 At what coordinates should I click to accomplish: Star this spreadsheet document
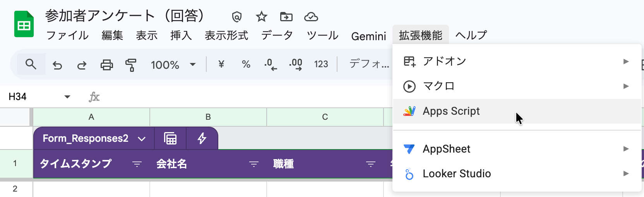click(262, 17)
